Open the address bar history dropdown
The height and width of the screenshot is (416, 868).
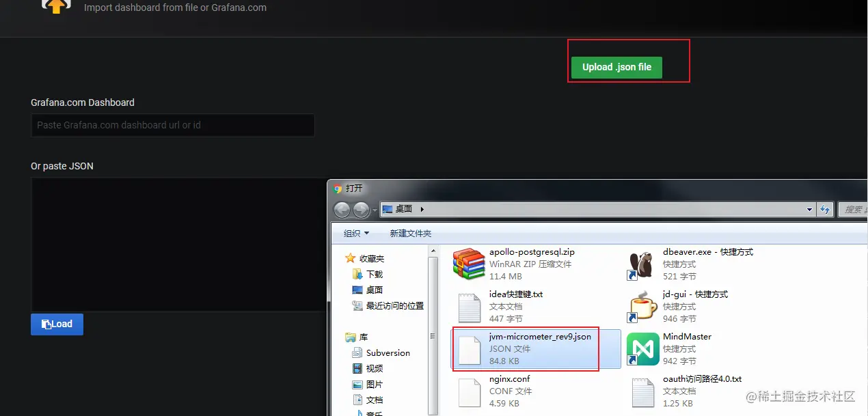click(809, 210)
